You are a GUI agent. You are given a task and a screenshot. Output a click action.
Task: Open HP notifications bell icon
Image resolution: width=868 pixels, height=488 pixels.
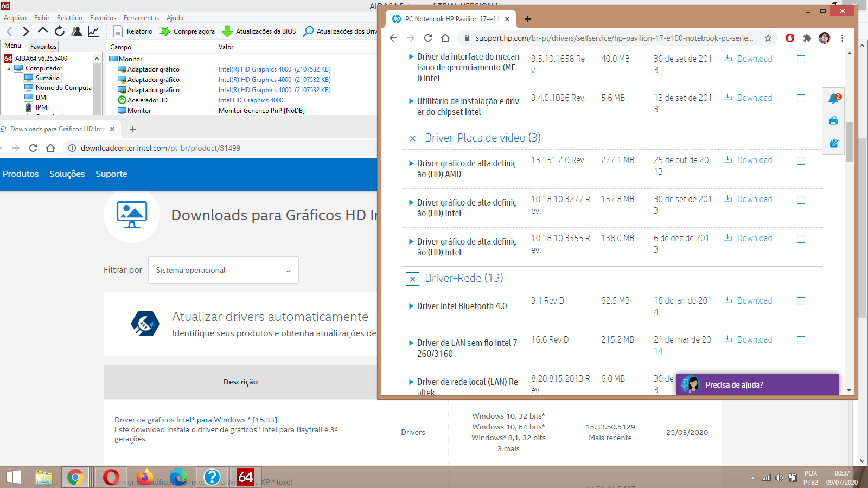click(x=834, y=99)
